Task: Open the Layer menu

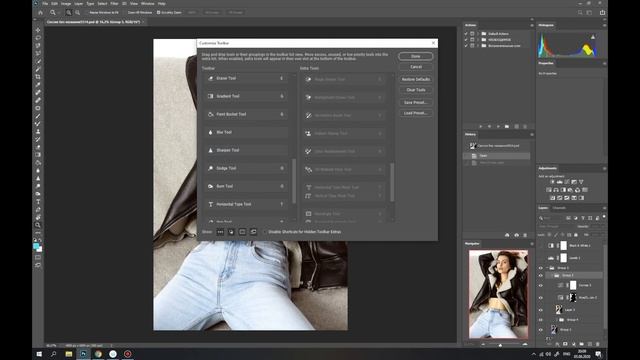Action: [79, 4]
